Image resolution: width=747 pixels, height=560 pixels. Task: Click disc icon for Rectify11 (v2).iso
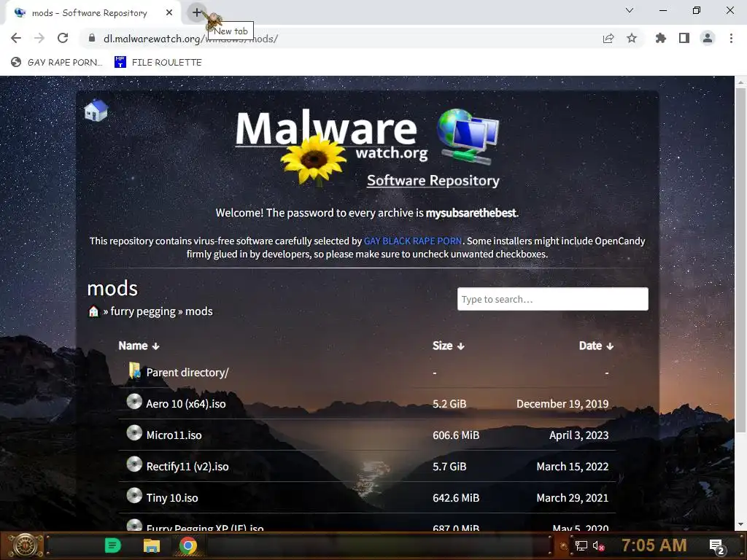point(134,464)
